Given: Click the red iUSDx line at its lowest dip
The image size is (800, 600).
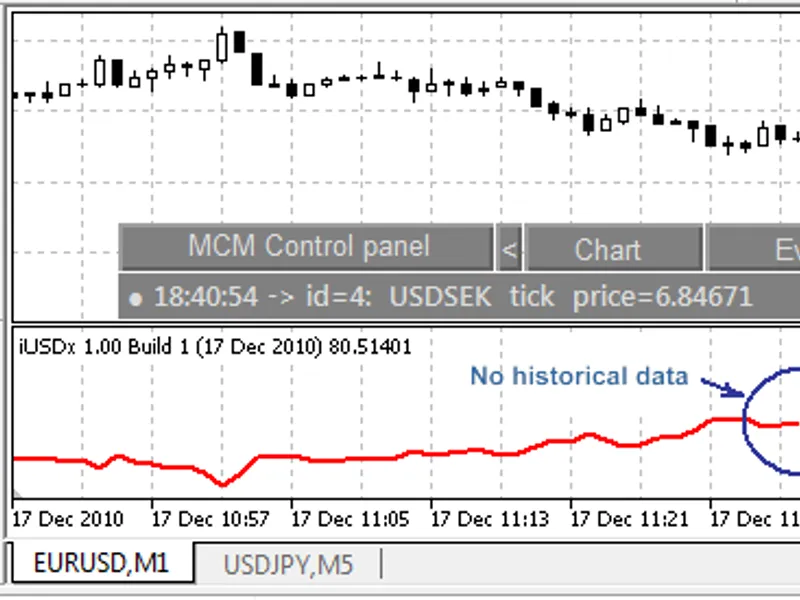Looking at the screenshot, I should tap(222, 483).
